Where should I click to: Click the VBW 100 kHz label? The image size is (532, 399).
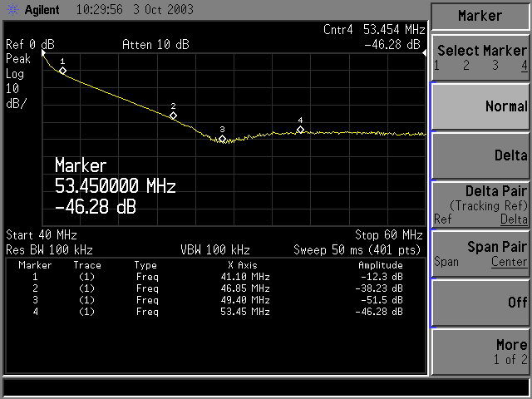point(215,250)
